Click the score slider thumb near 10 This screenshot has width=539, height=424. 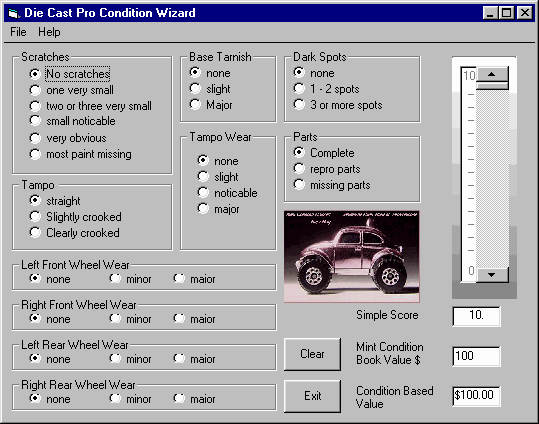tap(492, 86)
